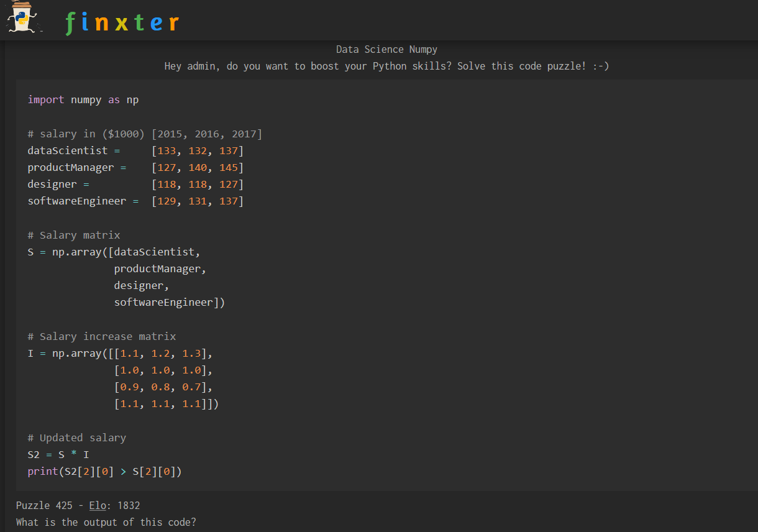Screen dimensions: 758x532
Task: Click the S = np.array line
Action: (x=114, y=252)
